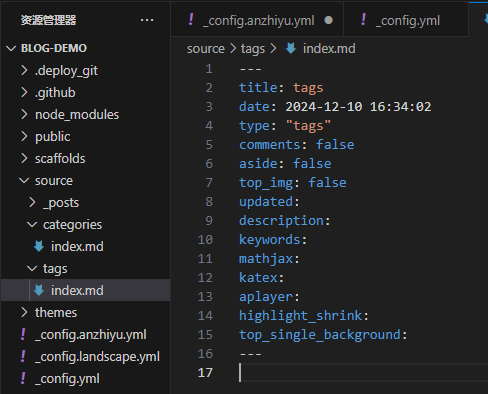Click exclamation icon on the _config.yml tab
The image size is (488, 394).
(x=364, y=20)
